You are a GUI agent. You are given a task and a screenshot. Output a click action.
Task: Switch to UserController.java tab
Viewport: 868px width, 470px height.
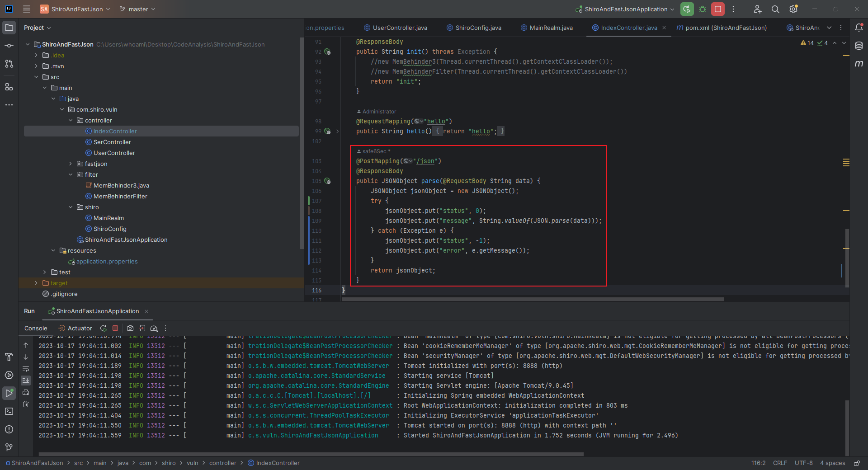tap(396, 28)
